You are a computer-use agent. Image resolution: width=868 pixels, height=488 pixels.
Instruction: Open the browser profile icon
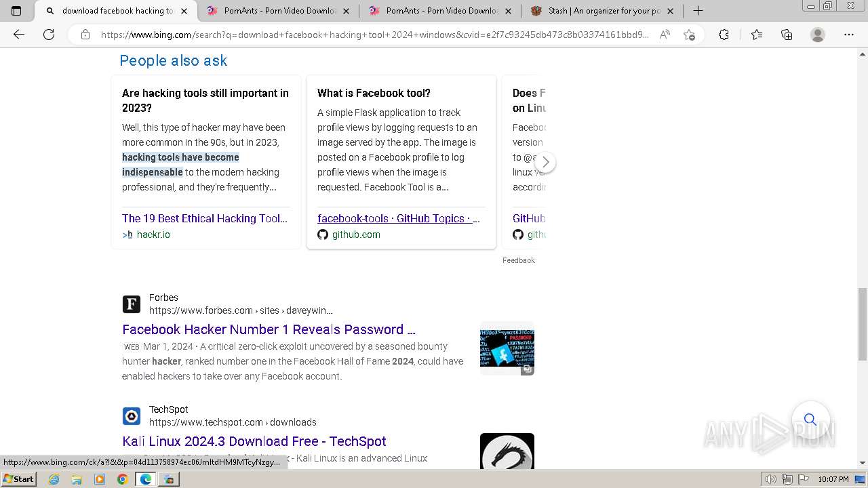point(818,35)
